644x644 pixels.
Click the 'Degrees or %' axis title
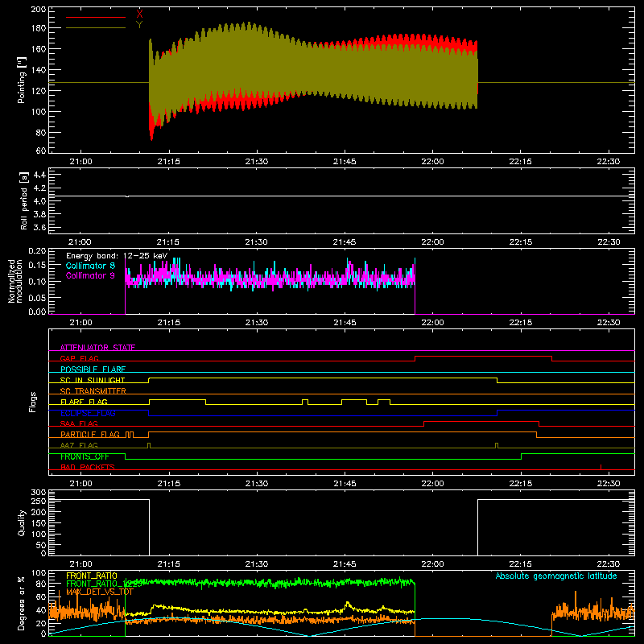22,603
